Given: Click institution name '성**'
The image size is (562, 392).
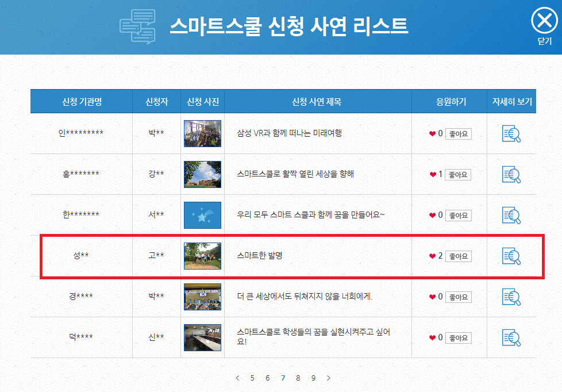Looking at the screenshot, I should coord(81,256).
